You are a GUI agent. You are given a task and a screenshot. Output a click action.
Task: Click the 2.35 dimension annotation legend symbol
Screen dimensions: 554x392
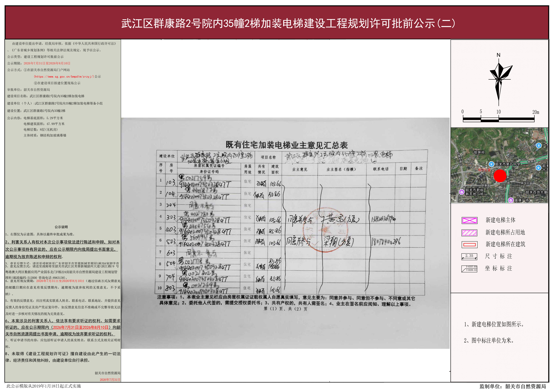[469, 256]
